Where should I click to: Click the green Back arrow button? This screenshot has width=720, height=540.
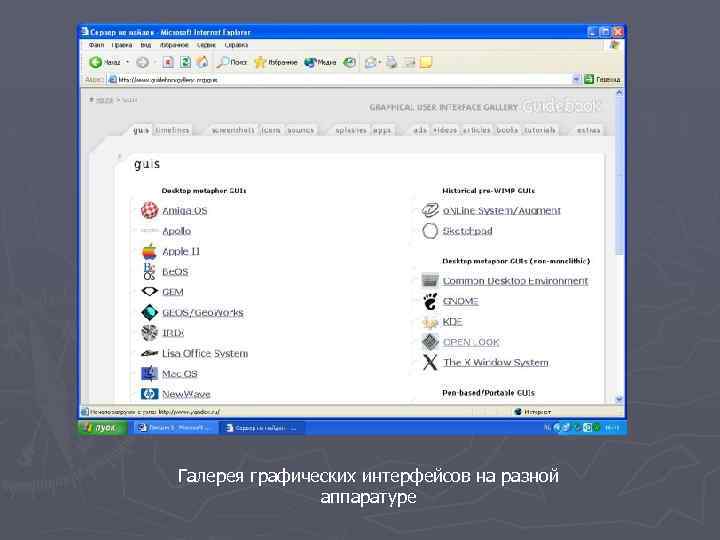(x=96, y=62)
